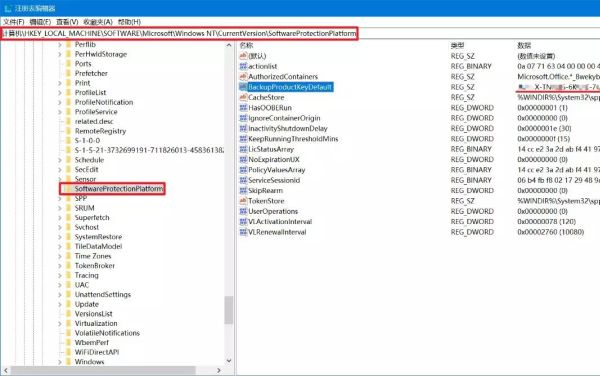Expand the SRUM key
The width and height of the screenshot is (600, 376).
tap(60, 208)
